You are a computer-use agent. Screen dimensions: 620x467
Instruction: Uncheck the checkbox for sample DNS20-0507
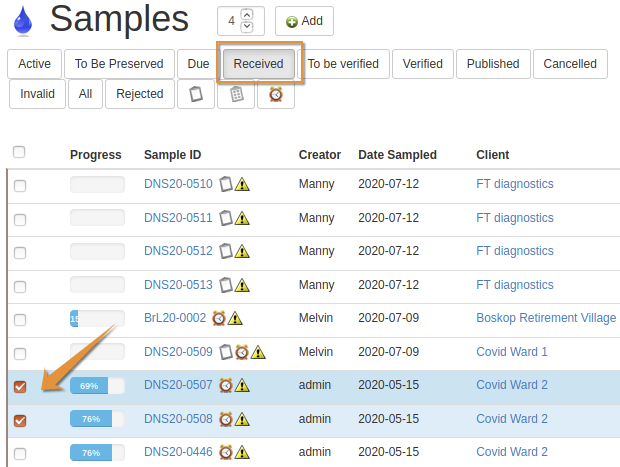[x=20, y=387]
